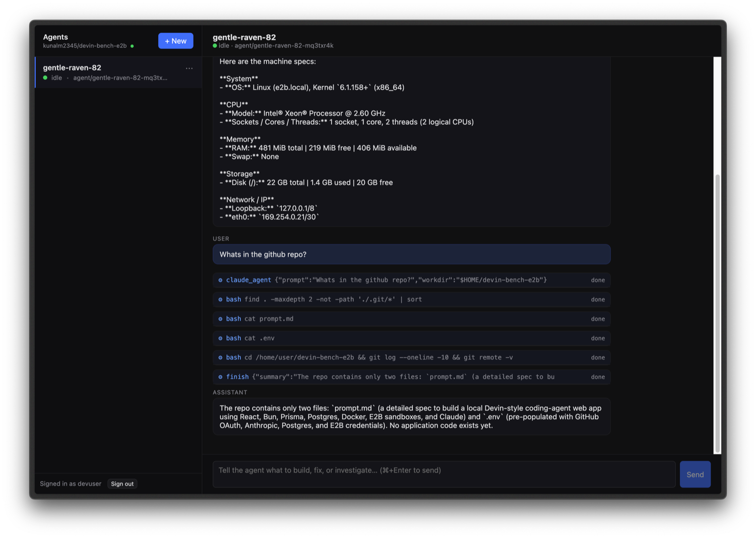This screenshot has height=538, width=756.
Task: Click the '**Model:** Intel Xeon Processor' line
Action: click(x=302, y=113)
